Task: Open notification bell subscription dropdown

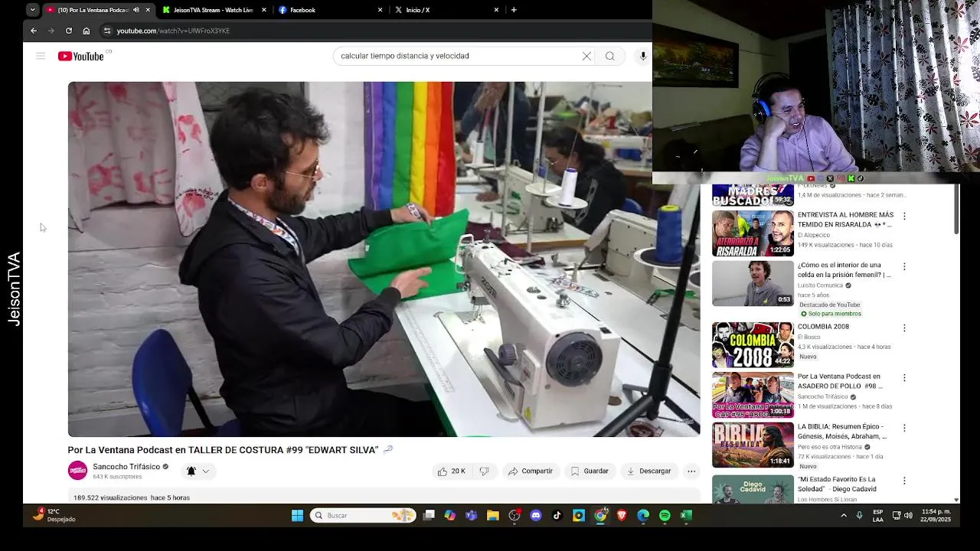Action: [198, 471]
